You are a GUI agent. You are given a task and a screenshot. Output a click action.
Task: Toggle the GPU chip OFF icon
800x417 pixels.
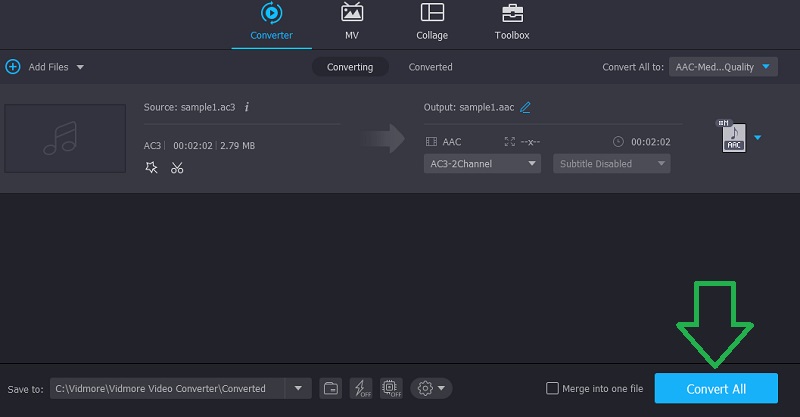click(x=392, y=388)
